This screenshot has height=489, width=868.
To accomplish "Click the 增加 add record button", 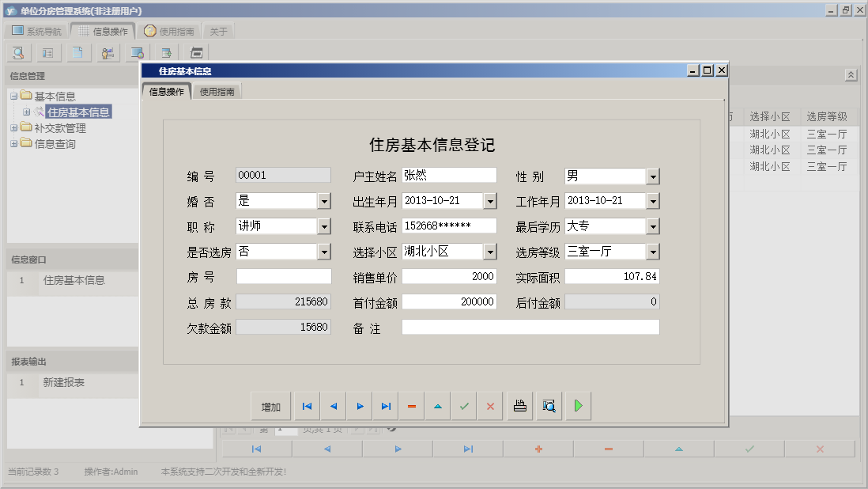I will [x=271, y=405].
